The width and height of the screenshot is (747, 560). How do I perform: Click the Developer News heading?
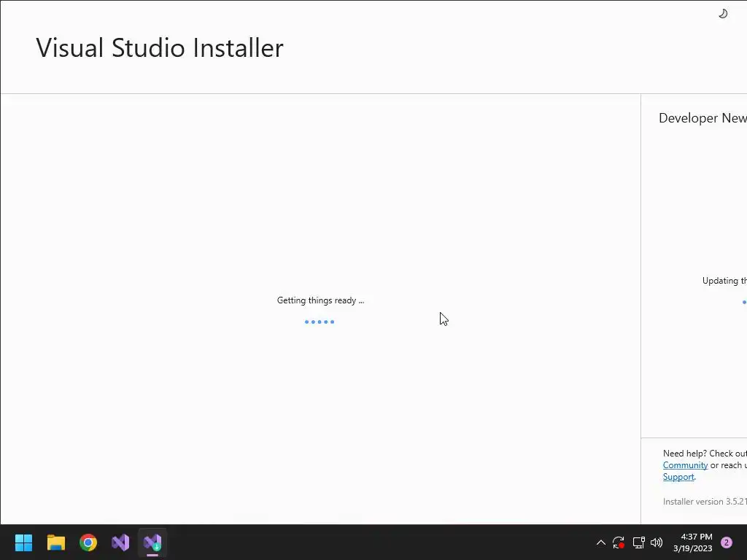(703, 118)
